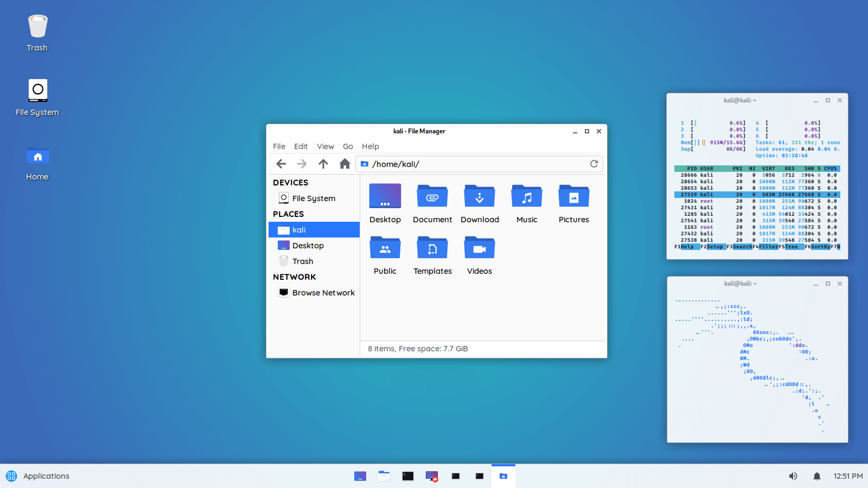Open the View menu

click(325, 146)
